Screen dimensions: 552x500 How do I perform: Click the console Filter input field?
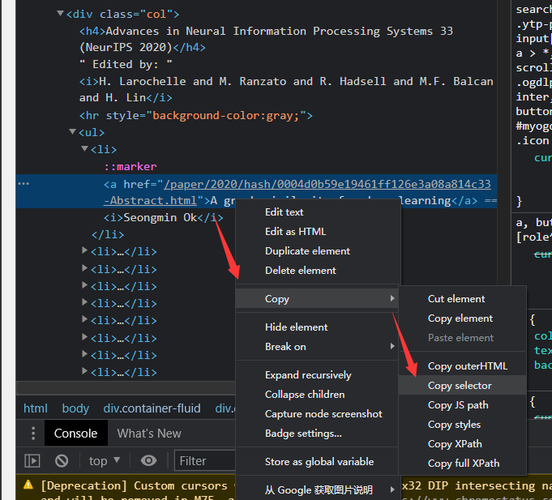pos(205,461)
